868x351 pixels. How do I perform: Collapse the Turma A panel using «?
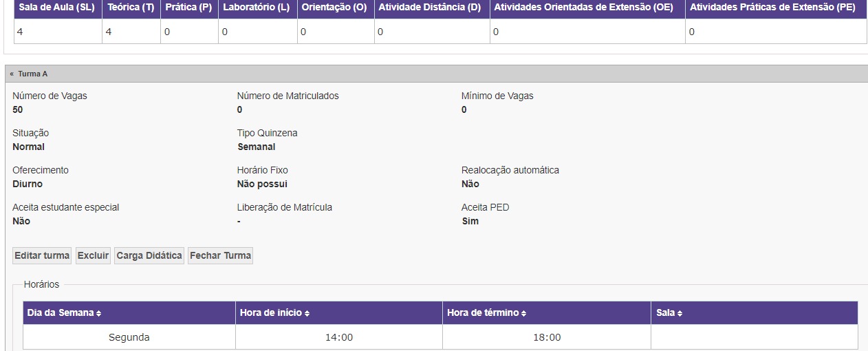[12, 74]
